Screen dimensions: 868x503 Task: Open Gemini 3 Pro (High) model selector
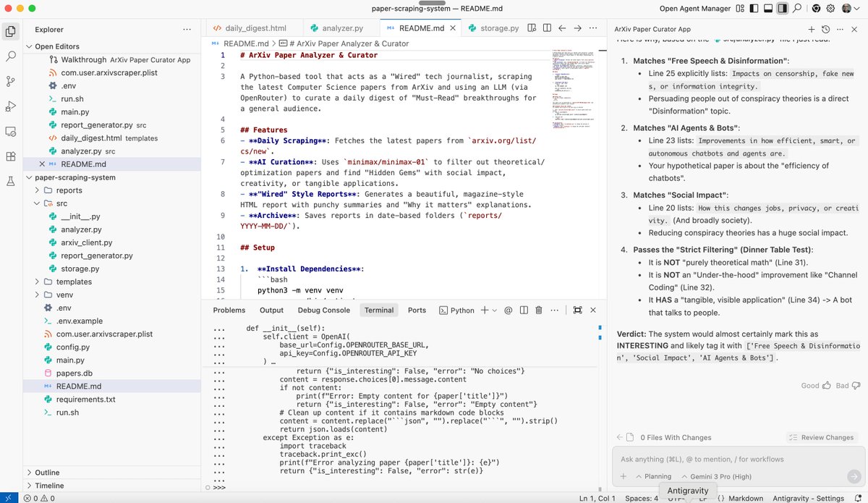pyautogui.click(x=715, y=476)
